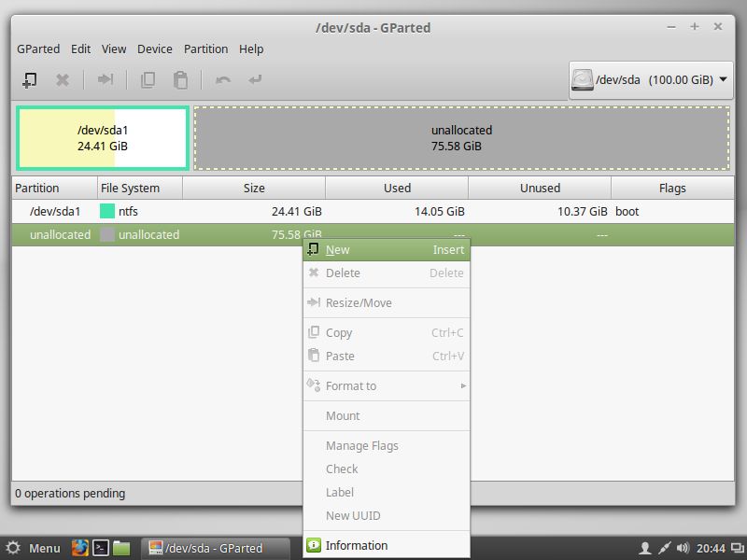The height and width of the screenshot is (560, 747).
Task: Click the Copy partition toolbar icon
Action: (148, 80)
